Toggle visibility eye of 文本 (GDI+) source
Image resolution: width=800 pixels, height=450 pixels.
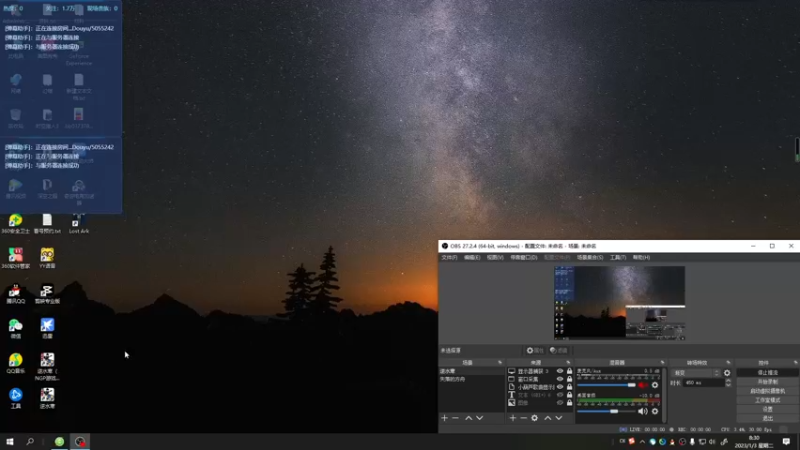(560, 395)
